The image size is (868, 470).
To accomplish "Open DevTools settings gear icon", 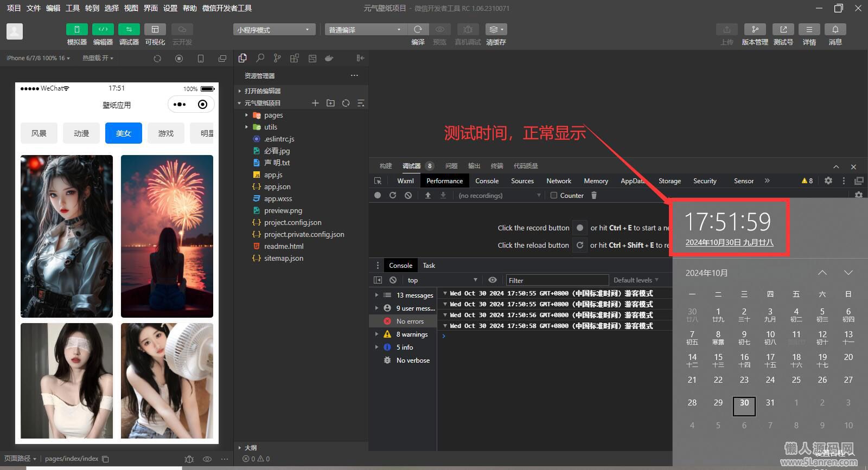I will coord(828,181).
